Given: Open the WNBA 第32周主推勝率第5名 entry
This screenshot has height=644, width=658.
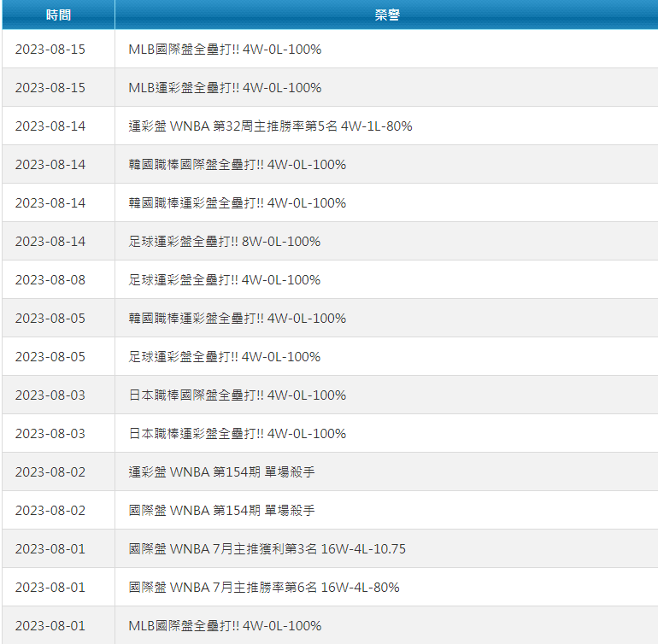Looking at the screenshot, I should pyautogui.click(x=270, y=126).
